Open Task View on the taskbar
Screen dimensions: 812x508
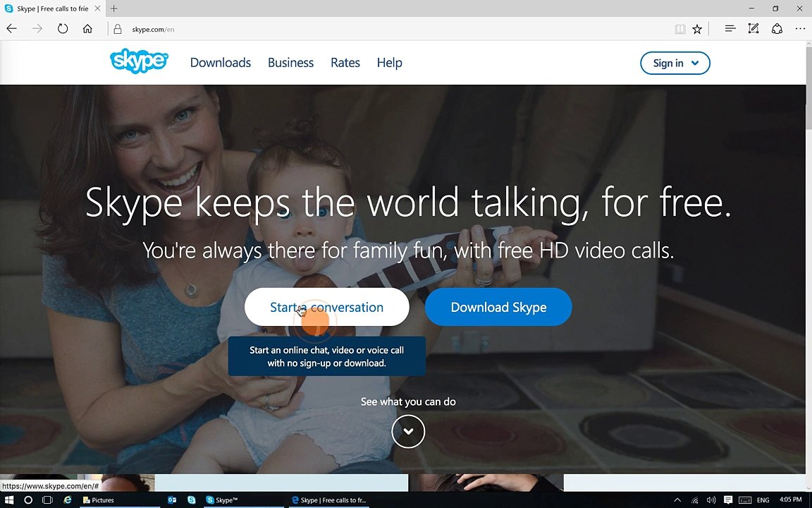point(47,500)
